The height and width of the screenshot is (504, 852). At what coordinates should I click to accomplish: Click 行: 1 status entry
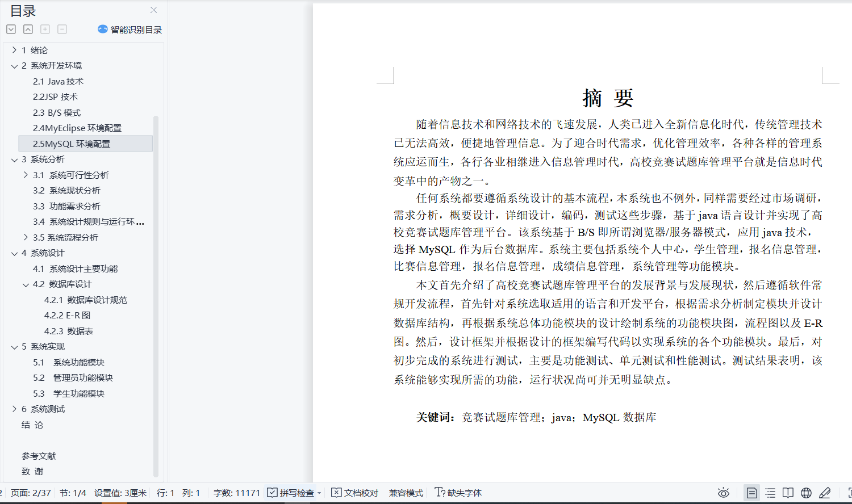[x=165, y=493]
